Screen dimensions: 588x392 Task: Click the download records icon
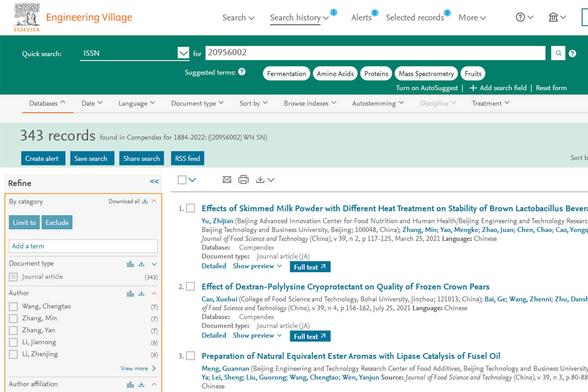tap(260, 180)
